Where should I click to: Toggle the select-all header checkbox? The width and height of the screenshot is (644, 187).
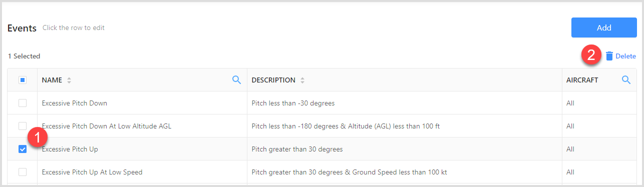tap(23, 79)
